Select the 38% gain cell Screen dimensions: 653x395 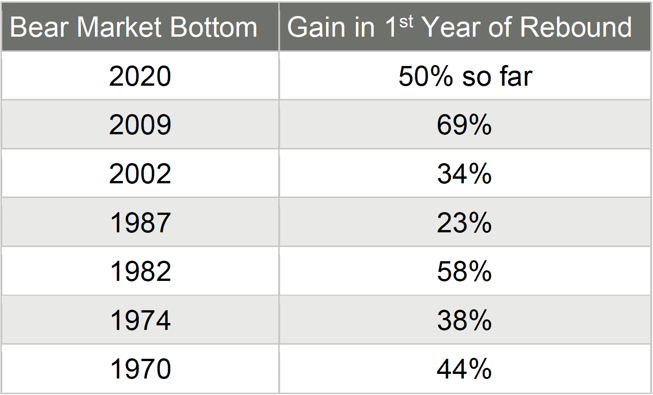pos(465,320)
